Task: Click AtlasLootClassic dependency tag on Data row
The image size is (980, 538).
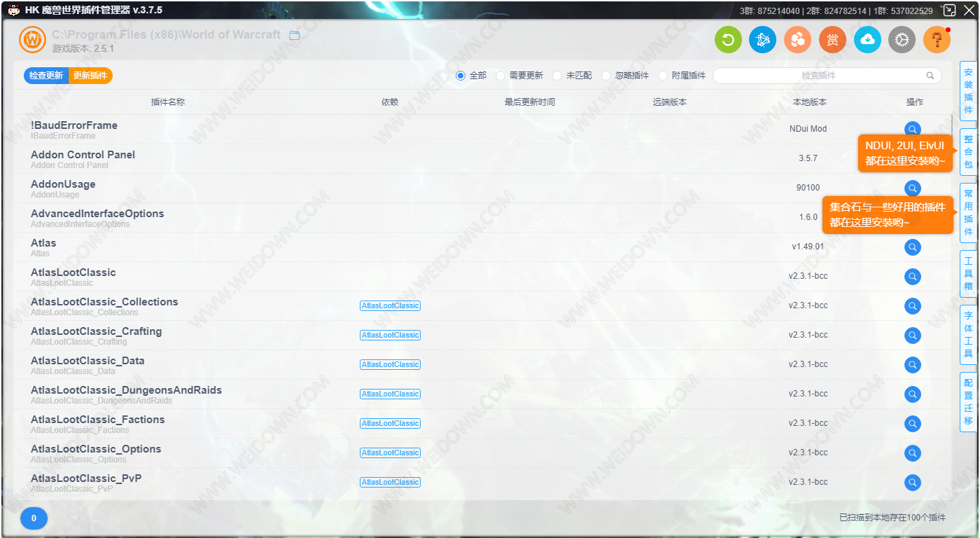Action: 390,365
